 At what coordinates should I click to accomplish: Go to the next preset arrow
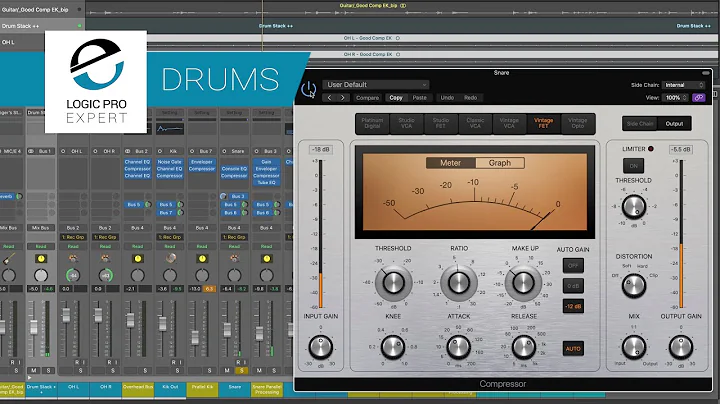pyautogui.click(x=343, y=97)
